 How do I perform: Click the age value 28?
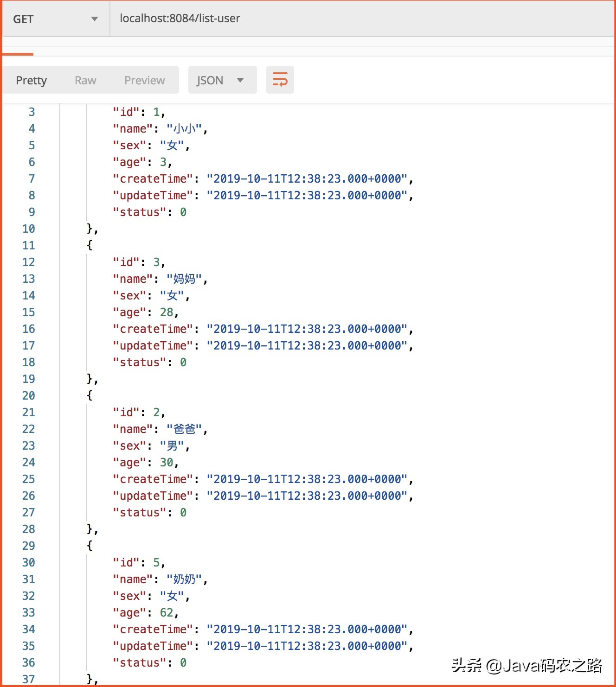pyautogui.click(x=167, y=312)
